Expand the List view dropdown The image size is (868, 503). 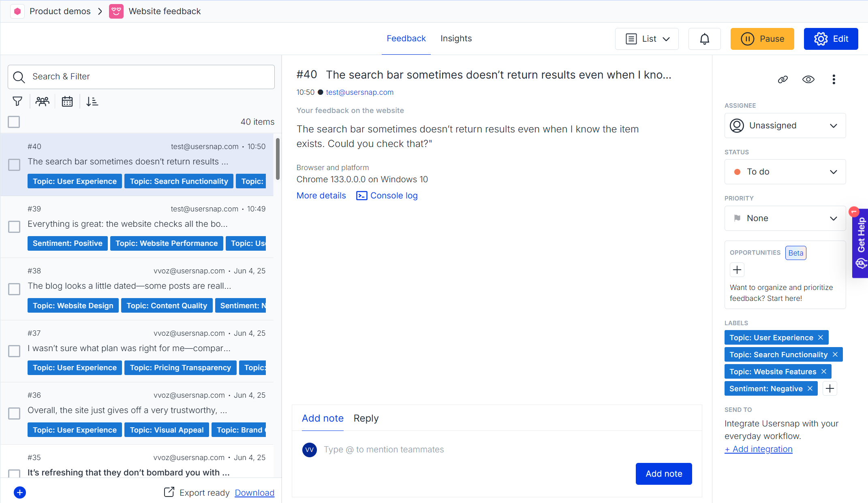click(x=647, y=39)
